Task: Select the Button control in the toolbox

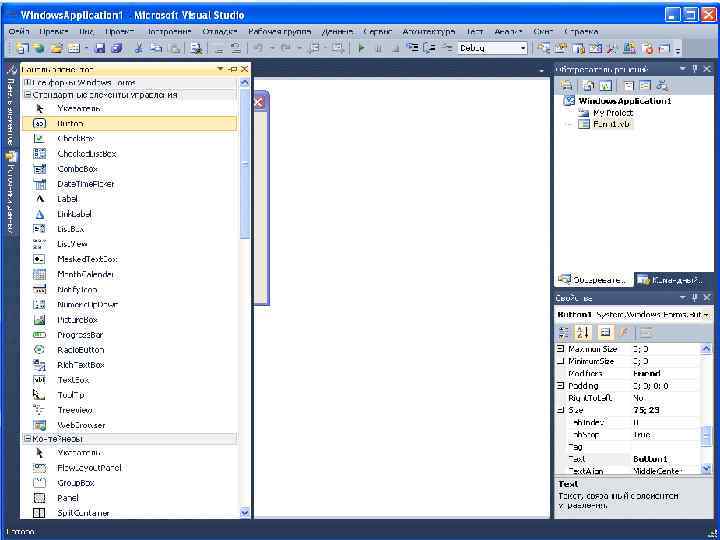Action: 129,124
